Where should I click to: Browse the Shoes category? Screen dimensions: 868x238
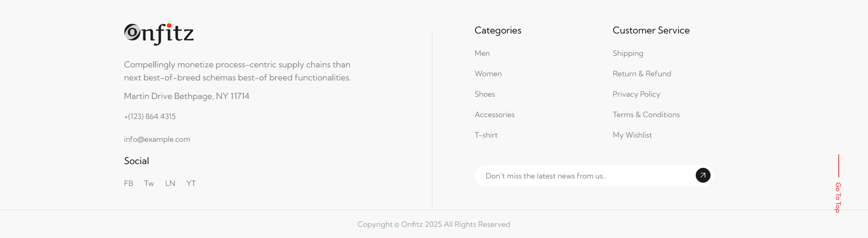click(485, 94)
